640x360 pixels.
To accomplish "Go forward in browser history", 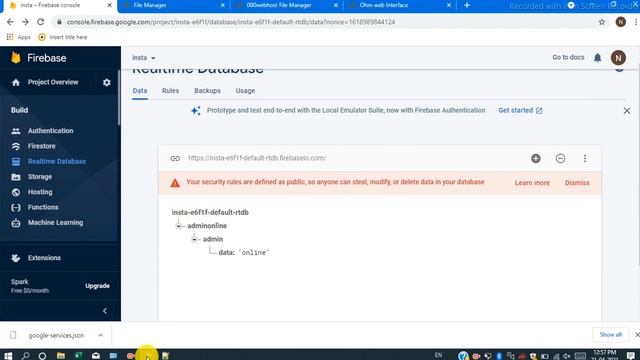I will point(25,22).
